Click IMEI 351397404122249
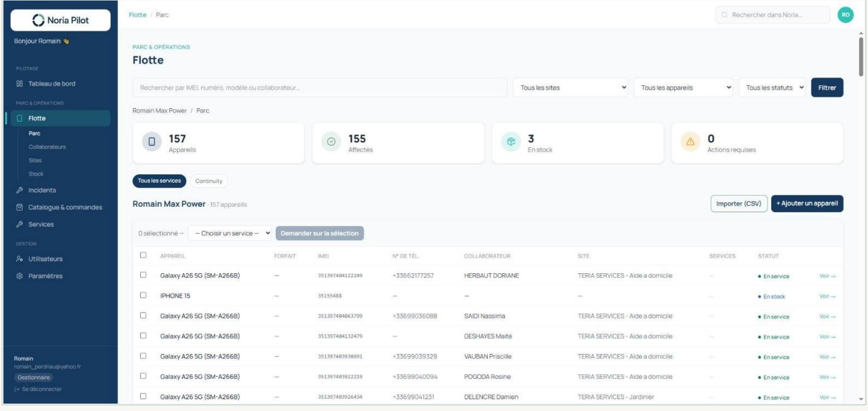868x411 pixels. coord(340,276)
